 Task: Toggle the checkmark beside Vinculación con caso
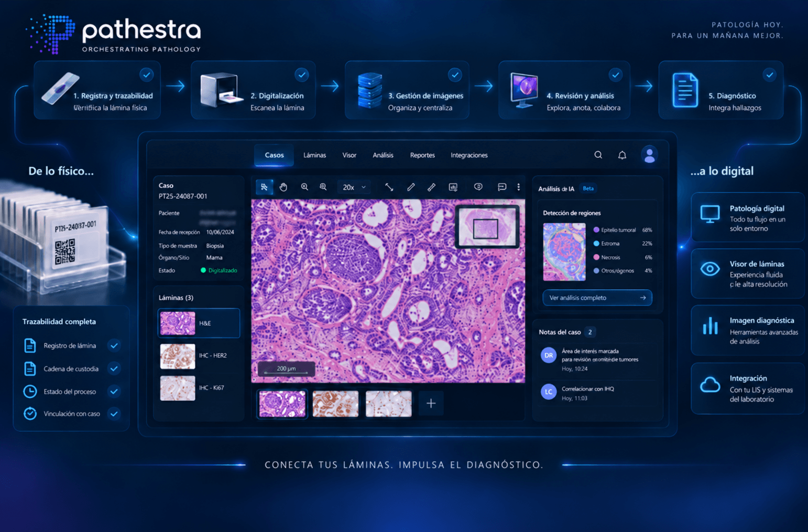point(114,414)
